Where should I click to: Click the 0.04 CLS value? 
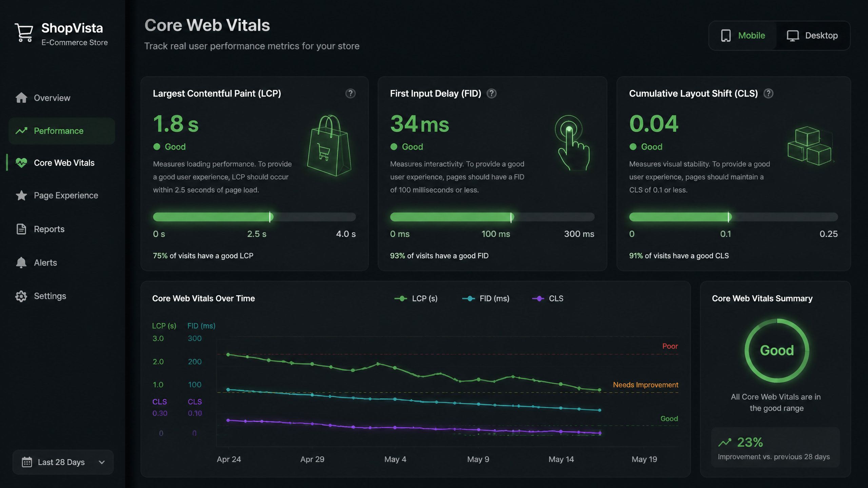654,124
